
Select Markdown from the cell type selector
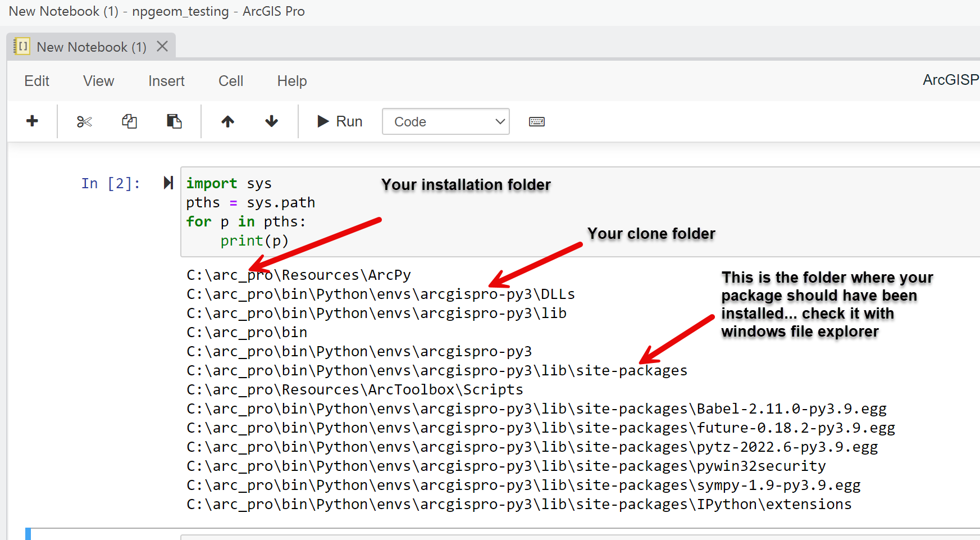point(445,121)
